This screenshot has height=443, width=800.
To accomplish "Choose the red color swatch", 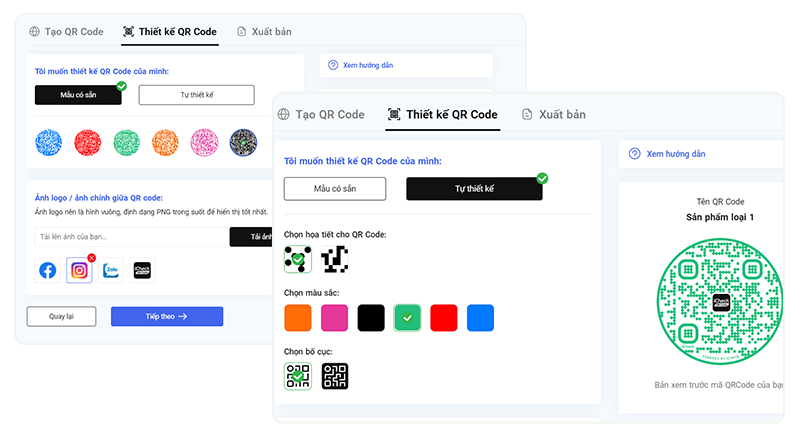I will point(444,318).
